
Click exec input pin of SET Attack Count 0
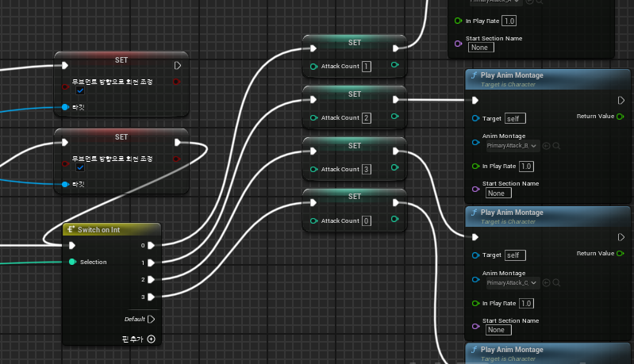313,203
